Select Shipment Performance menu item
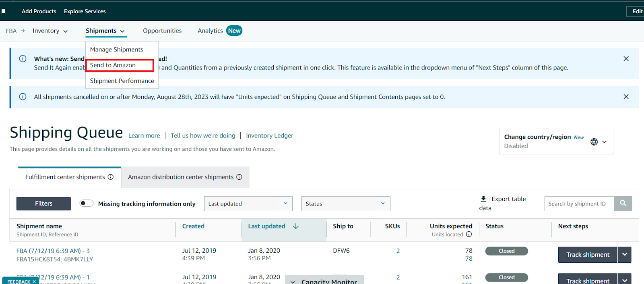644x284 pixels. pos(122,81)
